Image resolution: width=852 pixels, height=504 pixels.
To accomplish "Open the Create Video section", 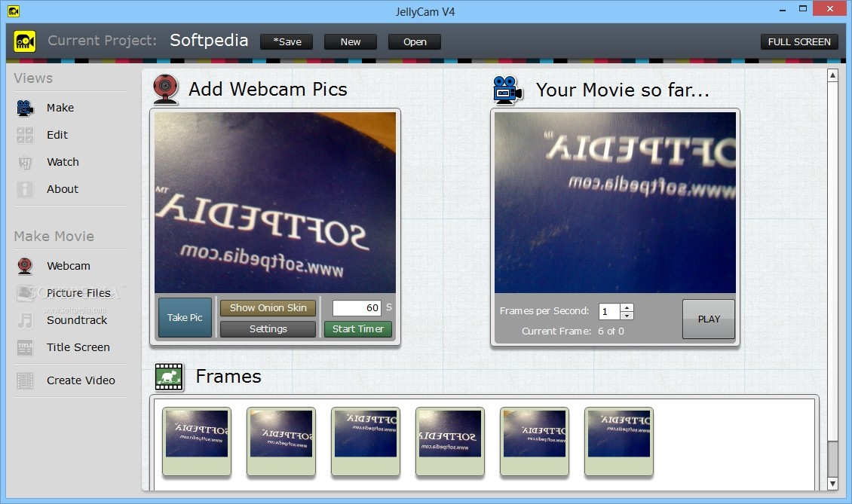I will tap(81, 380).
